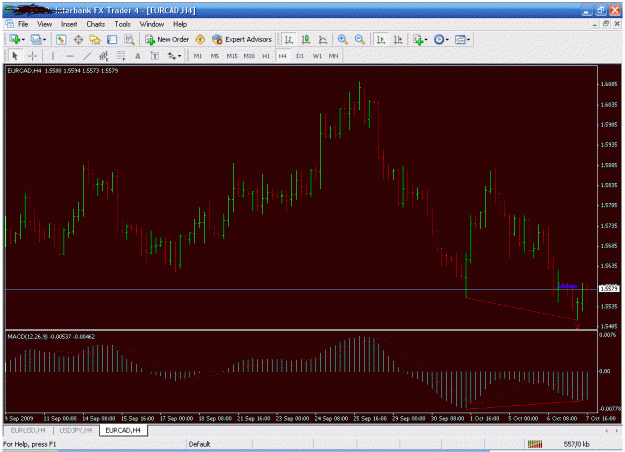Select the trendline drawing tool
This screenshot has height=452, width=625.
coord(87,56)
